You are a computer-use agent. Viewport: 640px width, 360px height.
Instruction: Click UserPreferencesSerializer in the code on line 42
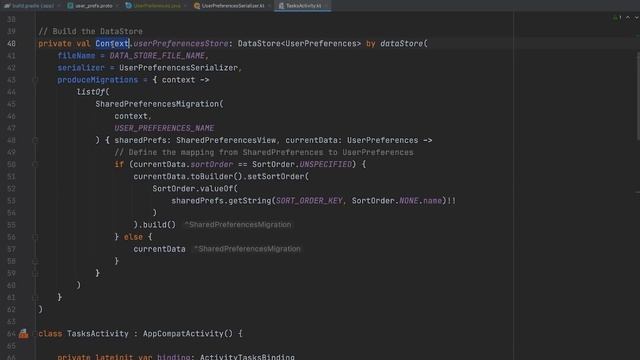(x=179, y=68)
